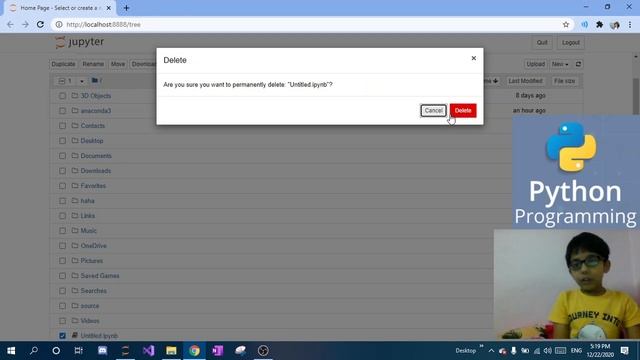
Task: Bookmark this page with the star icon
Action: (566, 24)
